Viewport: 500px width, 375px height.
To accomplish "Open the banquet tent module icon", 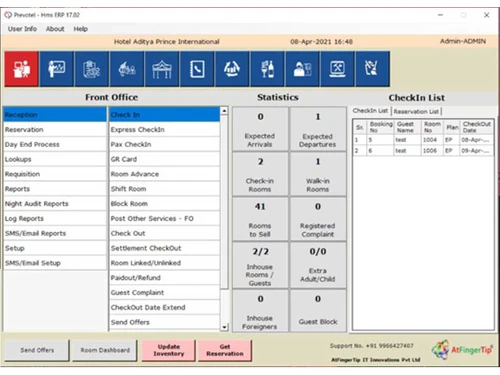I will (162, 69).
